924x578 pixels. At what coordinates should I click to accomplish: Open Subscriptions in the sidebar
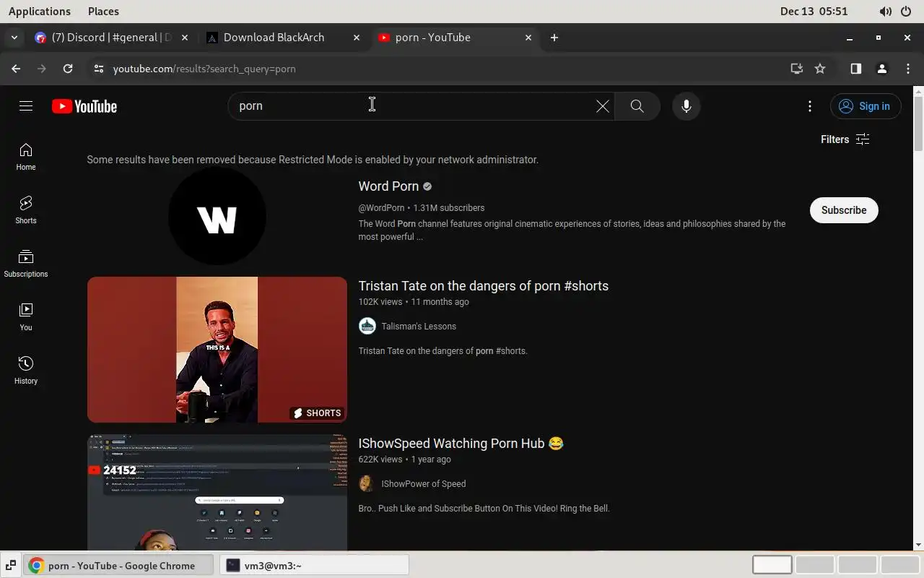point(26,263)
